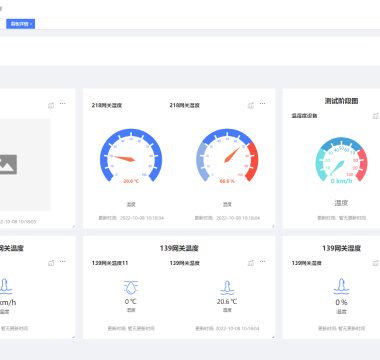
Task: Click the caption below the 66.6 % gauge
Action: 227,204
